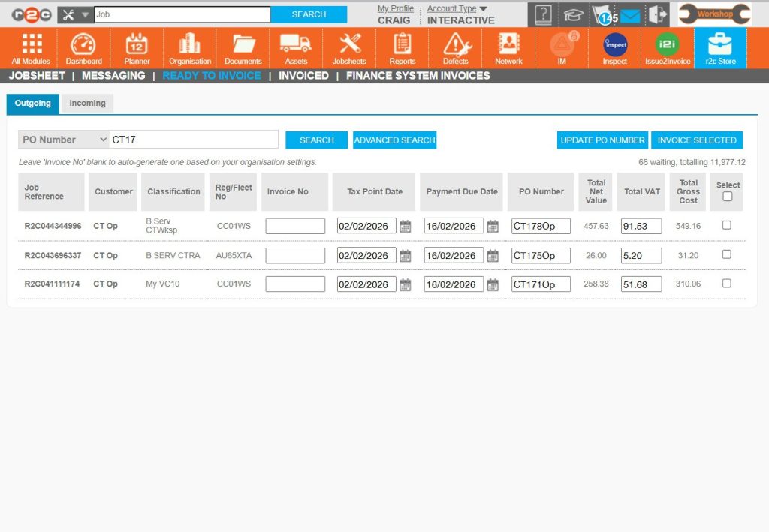View the Defects module
The height and width of the screenshot is (532, 769).
click(x=454, y=47)
